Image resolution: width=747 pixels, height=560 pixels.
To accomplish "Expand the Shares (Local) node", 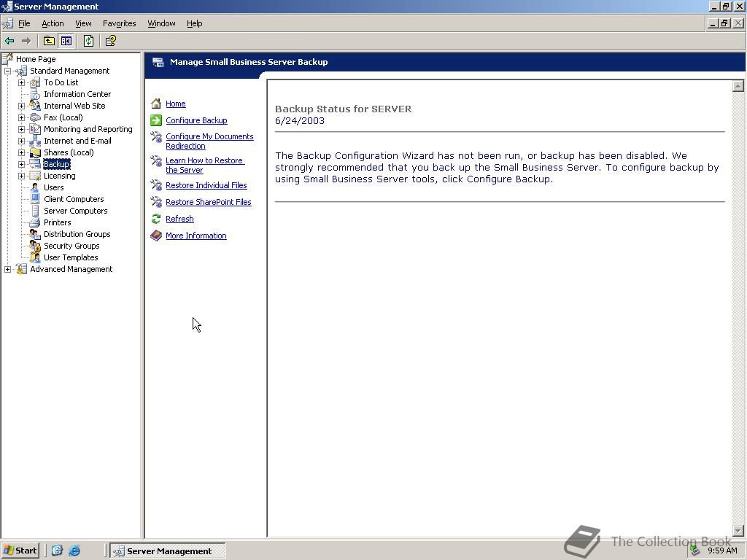I will point(21,152).
